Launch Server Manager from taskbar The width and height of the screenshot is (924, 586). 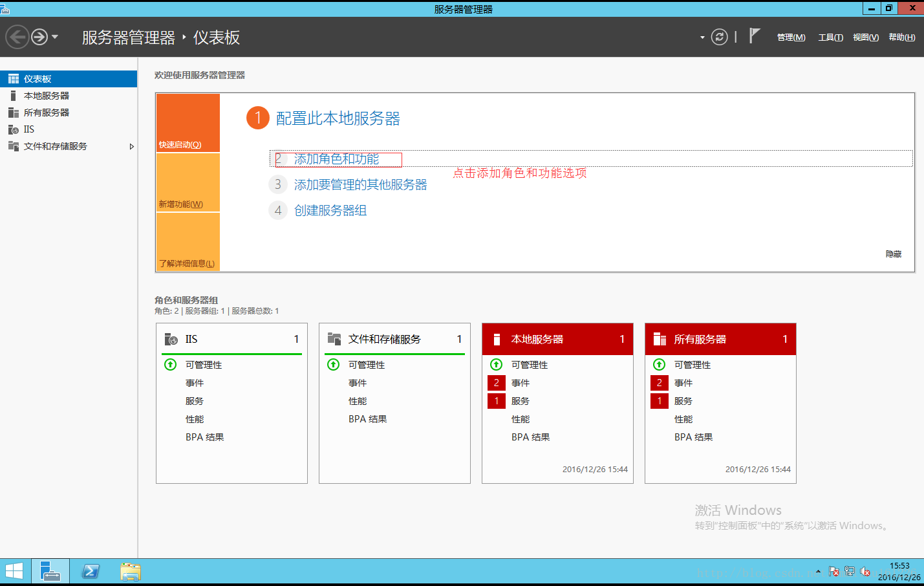tap(50, 572)
